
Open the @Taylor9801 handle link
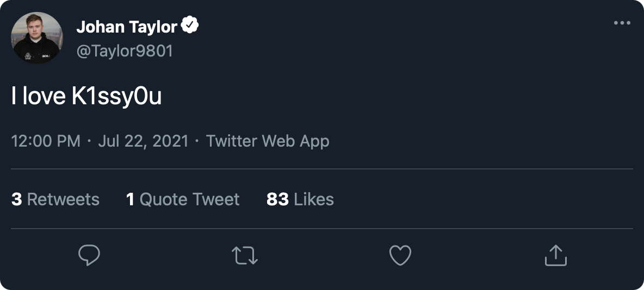(x=125, y=51)
